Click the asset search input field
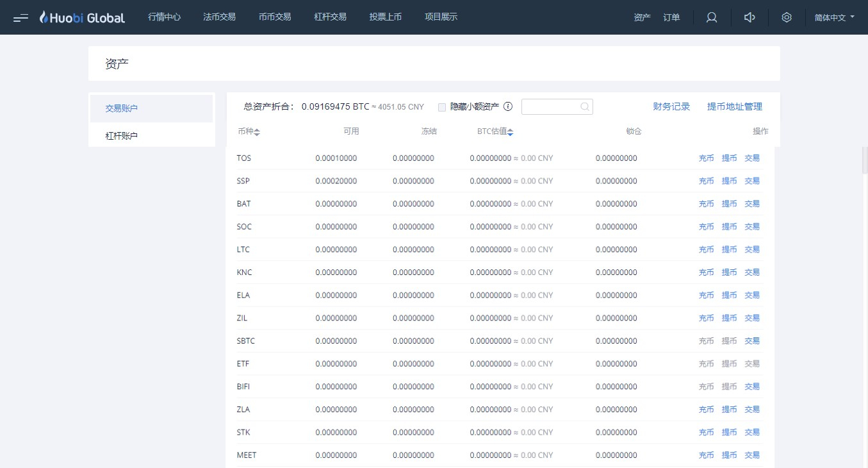Viewport: 868px width, 468px height. pos(557,107)
